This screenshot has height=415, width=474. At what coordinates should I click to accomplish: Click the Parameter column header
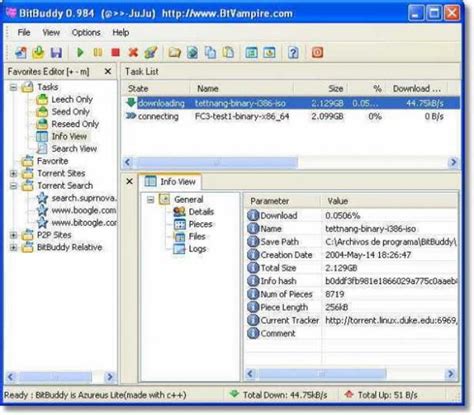tap(283, 201)
